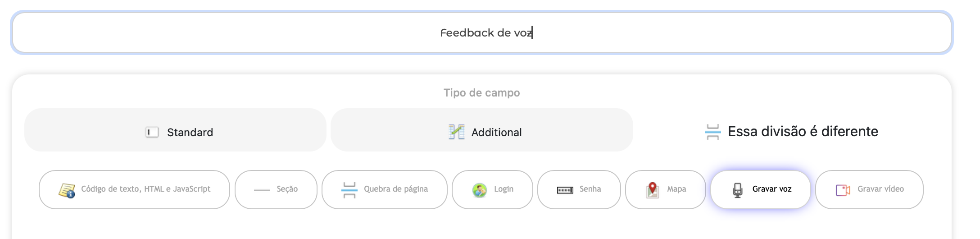Click the Mapa location pin icon
Screen dimensions: 980x239
(x=652, y=190)
